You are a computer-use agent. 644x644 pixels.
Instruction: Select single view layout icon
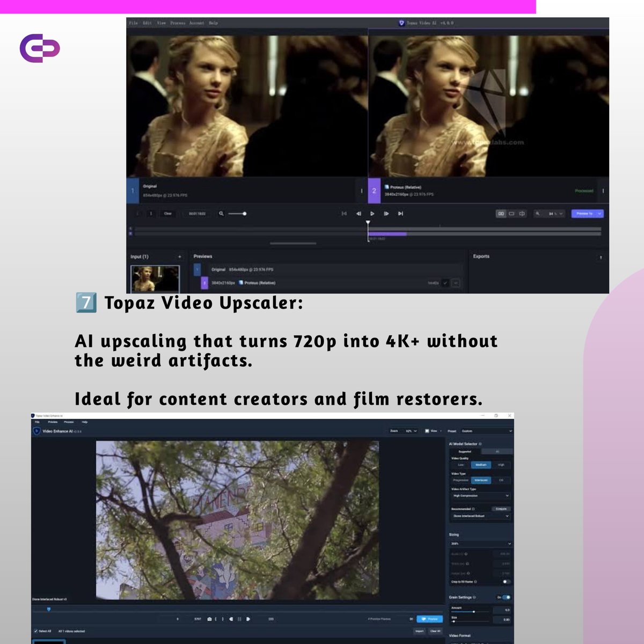(511, 214)
